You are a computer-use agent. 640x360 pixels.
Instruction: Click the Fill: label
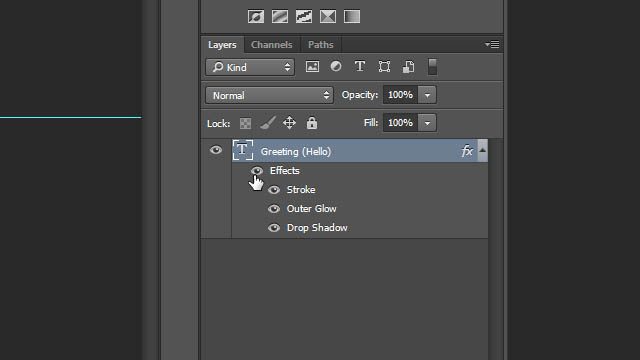pyautogui.click(x=371, y=123)
